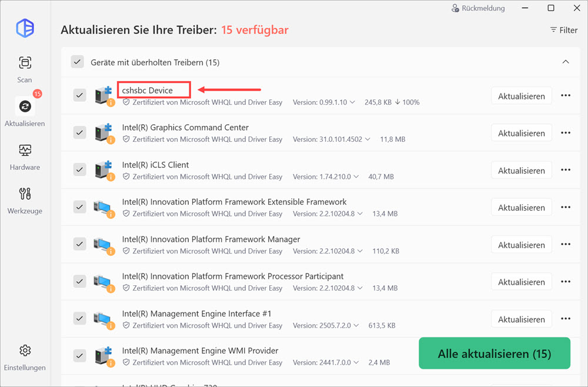Click the 245,8 KB size text
Viewport: 588px width, 387px height.
pos(378,102)
